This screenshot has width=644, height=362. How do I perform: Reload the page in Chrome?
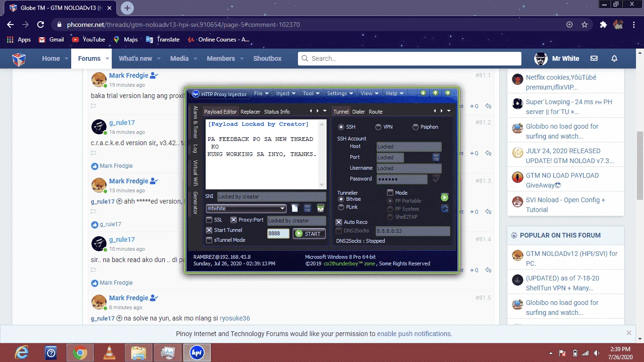coord(41,25)
